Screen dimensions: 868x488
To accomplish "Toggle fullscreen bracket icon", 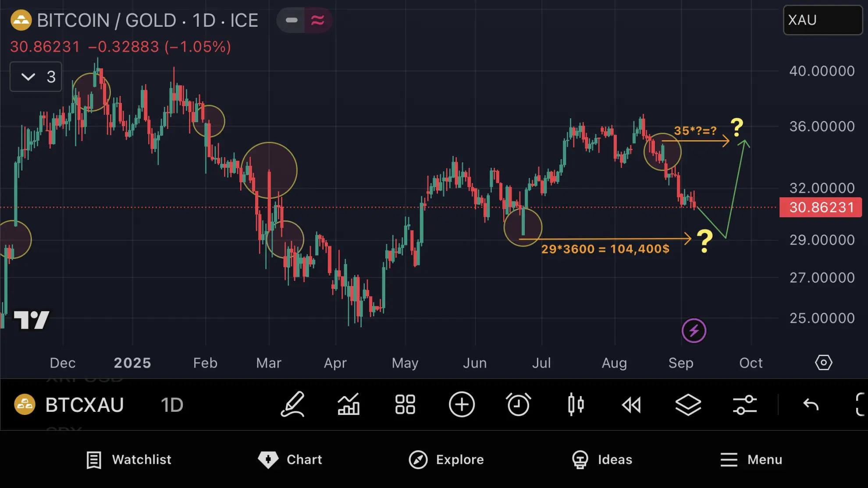I will 861,404.
